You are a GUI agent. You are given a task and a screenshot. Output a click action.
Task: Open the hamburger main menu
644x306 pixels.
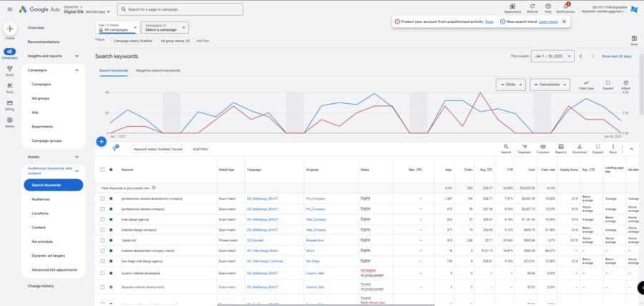point(10,9)
